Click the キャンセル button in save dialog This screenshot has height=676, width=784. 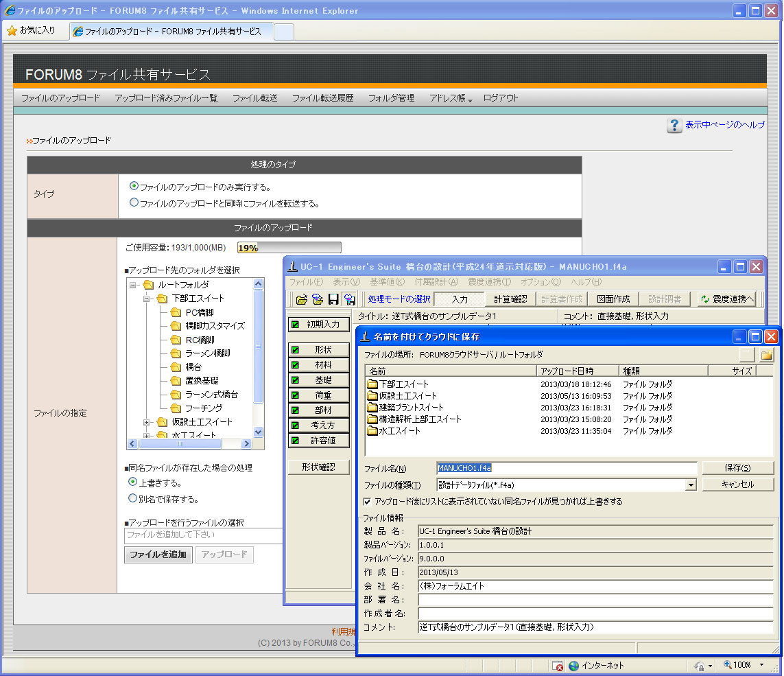point(737,485)
